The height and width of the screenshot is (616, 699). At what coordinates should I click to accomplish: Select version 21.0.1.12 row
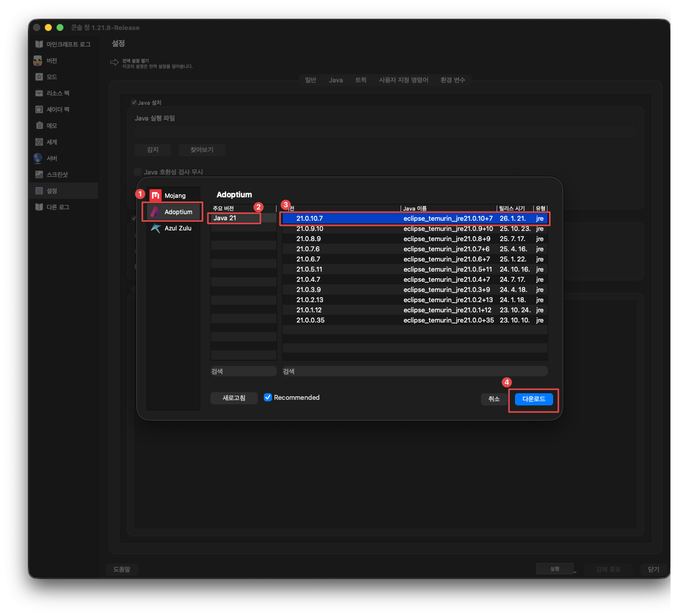click(415, 310)
